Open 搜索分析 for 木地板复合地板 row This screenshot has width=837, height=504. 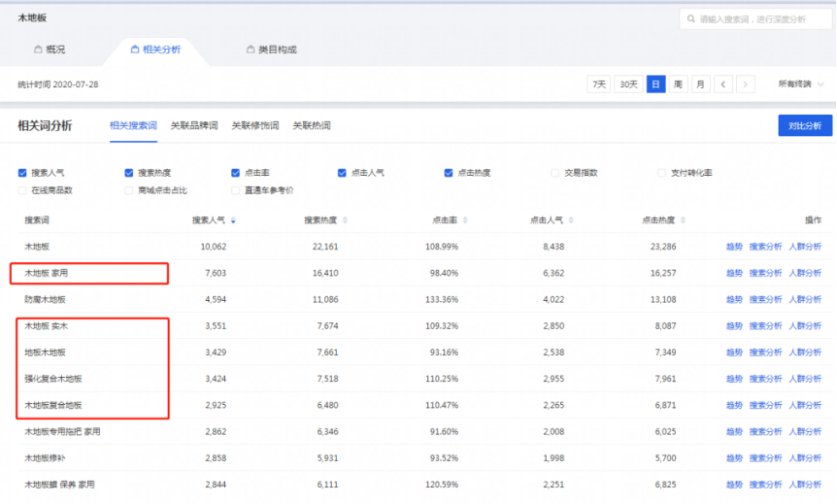[765, 405]
